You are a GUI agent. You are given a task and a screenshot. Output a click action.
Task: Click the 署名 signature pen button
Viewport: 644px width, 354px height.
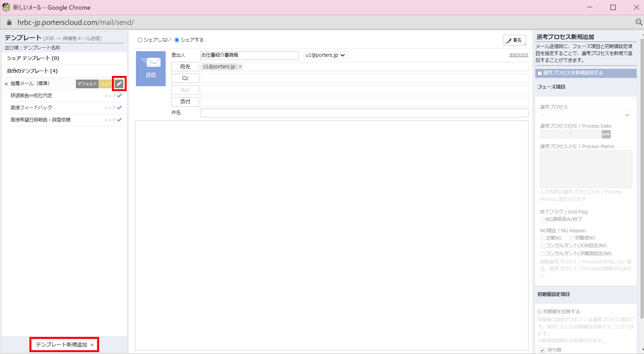click(x=514, y=40)
